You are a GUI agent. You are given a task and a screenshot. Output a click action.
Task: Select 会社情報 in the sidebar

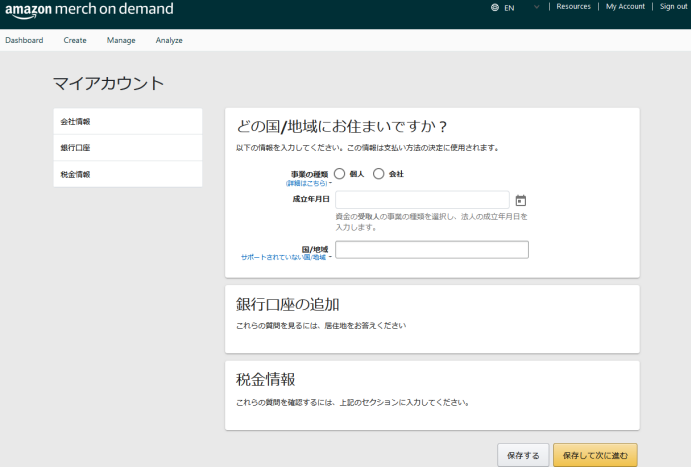click(x=128, y=121)
